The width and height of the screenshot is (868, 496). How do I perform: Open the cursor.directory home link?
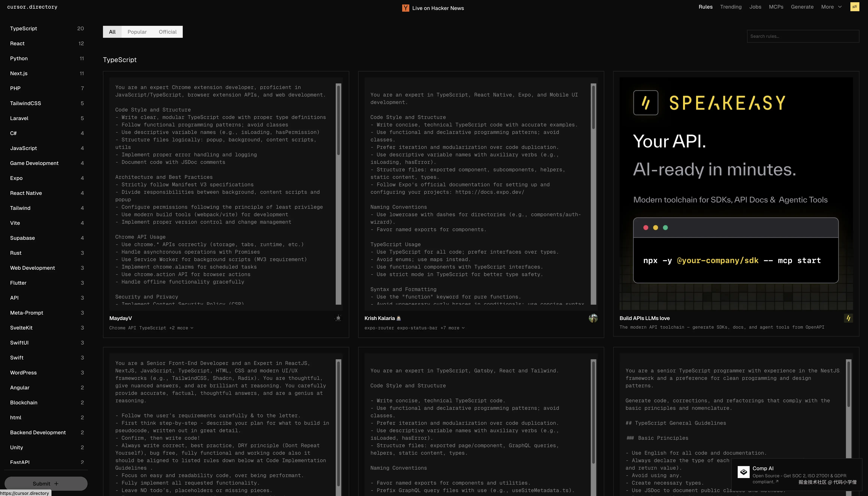[32, 7]
